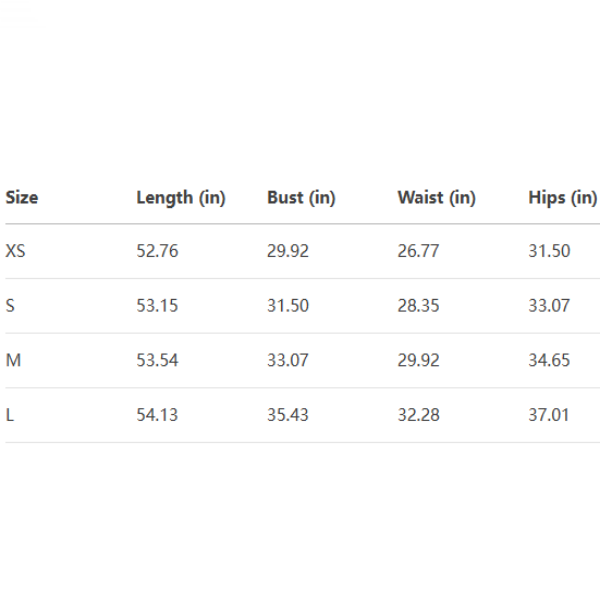Click the S waist value 28.35
Screen dimensions: 600x600
click(x=418, y=306)
